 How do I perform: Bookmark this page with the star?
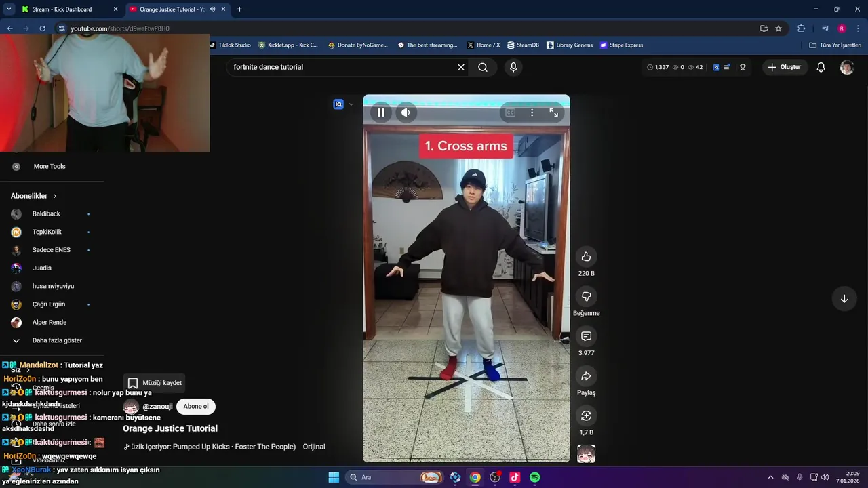[x=778, y=28]
